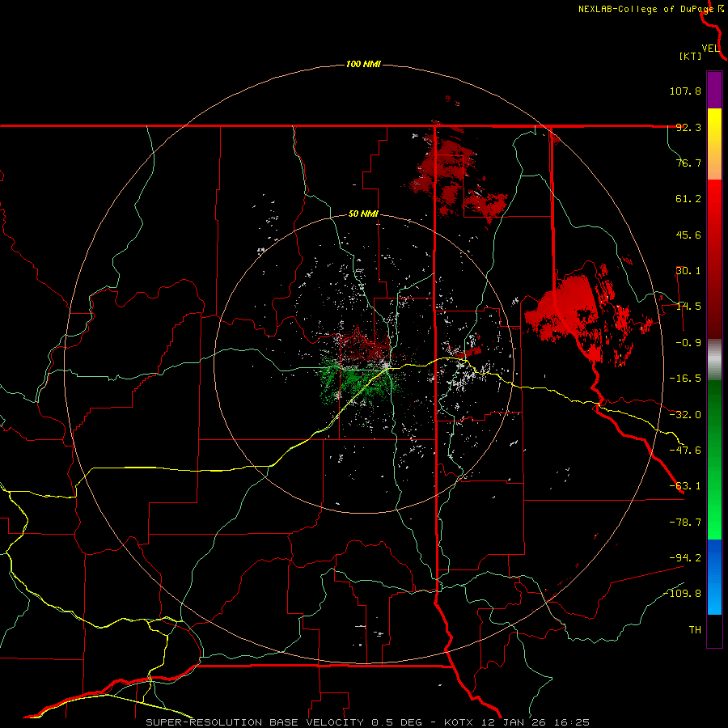
Task: Click the purple segment of velocity color bar
Action: tap(714, 90)
